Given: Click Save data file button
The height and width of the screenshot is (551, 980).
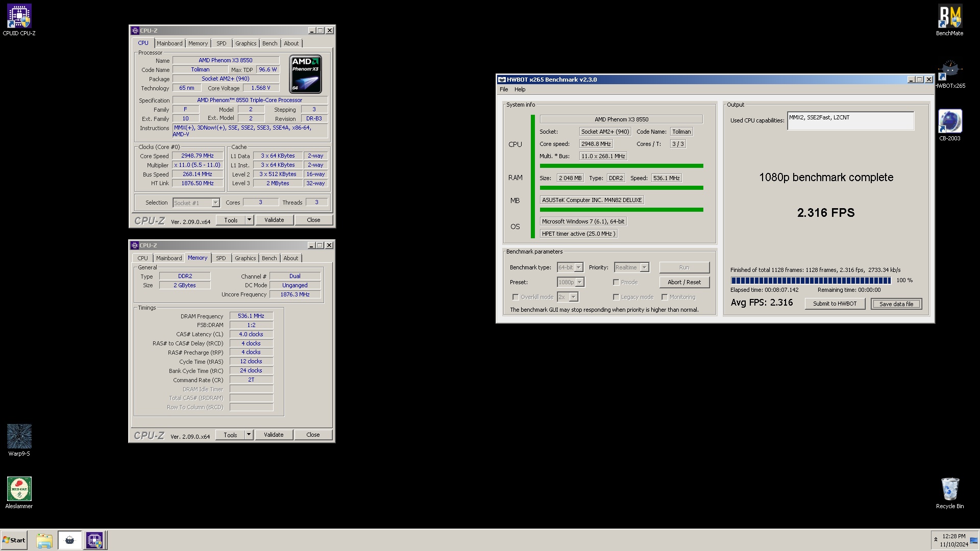Looking at the screenshot, I should coord(896,304).
